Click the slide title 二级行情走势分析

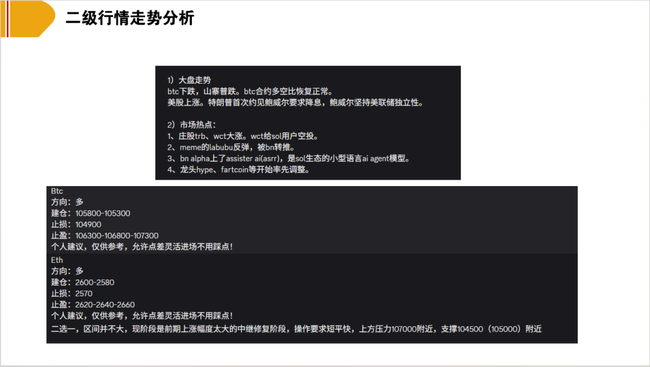point(130,18)
